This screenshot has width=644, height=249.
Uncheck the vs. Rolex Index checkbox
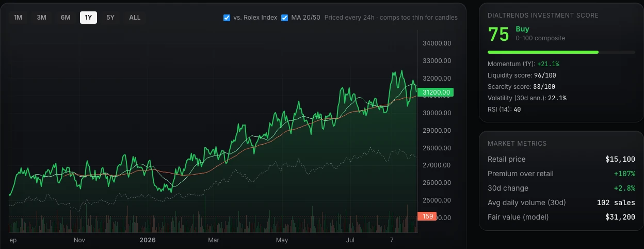(x=227, y=18)
